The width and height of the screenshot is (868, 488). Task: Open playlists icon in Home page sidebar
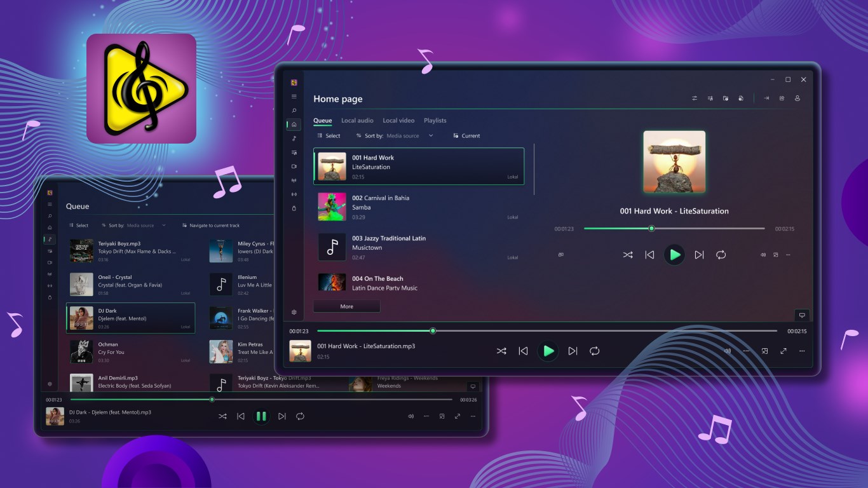coord(294,152)
